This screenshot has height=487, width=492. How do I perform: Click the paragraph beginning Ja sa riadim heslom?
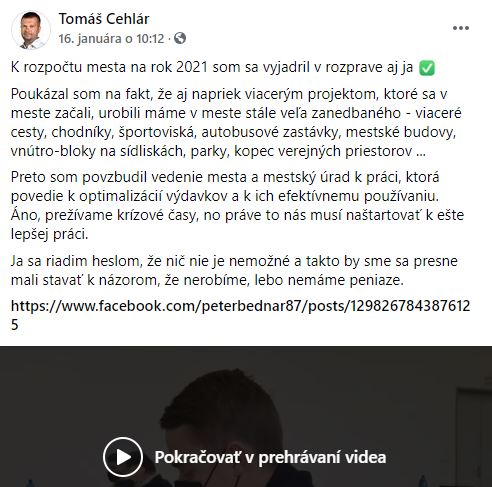coord(234,270)
